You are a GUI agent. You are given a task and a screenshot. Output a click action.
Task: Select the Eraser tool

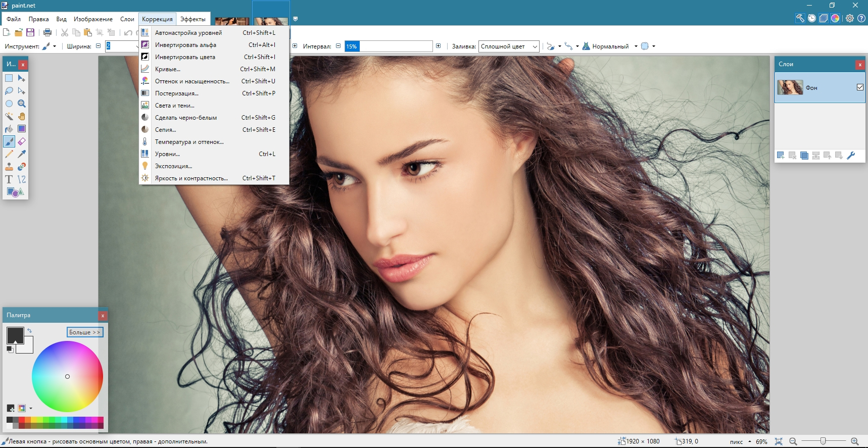tap(22, 141)
